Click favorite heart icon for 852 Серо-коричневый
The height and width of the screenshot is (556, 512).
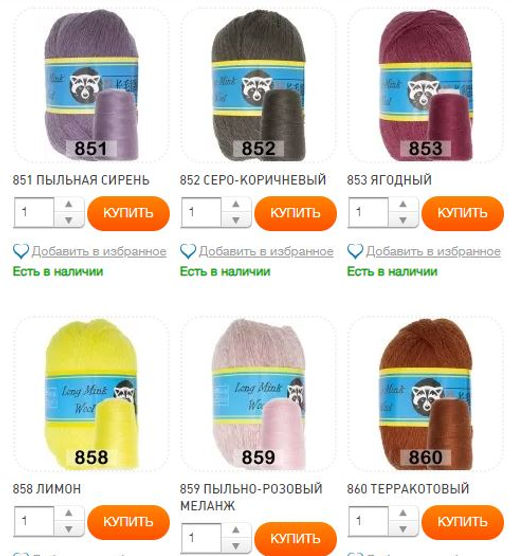[188, 251]
